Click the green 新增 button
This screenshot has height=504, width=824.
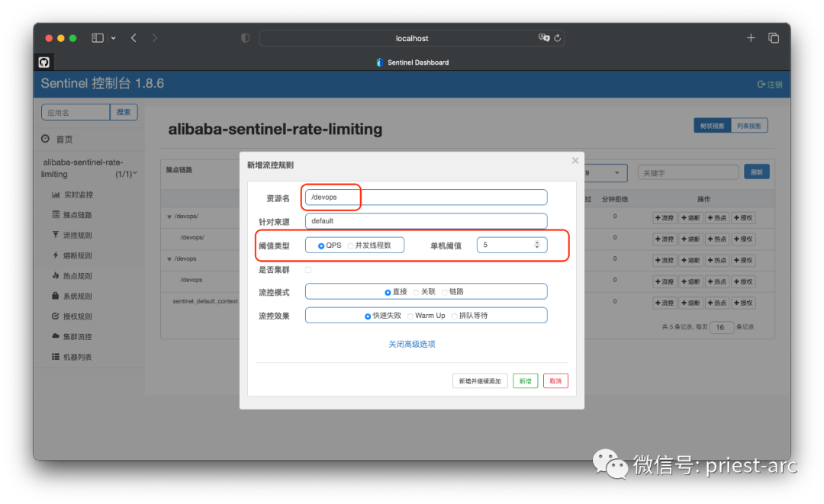(525, 380)
